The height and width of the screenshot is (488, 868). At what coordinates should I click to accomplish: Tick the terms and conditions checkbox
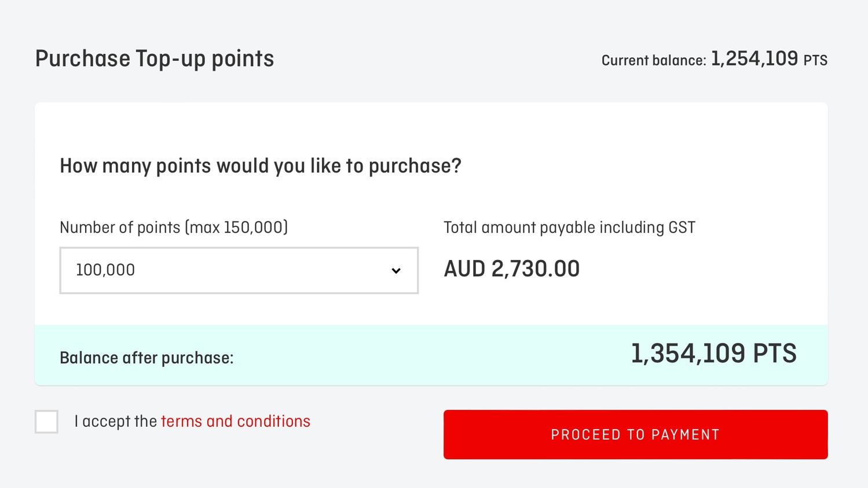click(46, 421)
